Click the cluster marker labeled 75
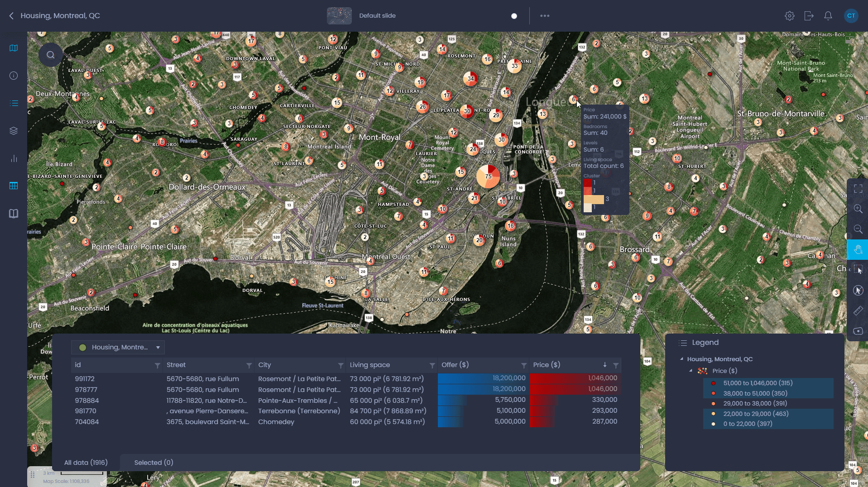Image resolution: width=868 pixels, height=487 pixels. tap(488, 177)
